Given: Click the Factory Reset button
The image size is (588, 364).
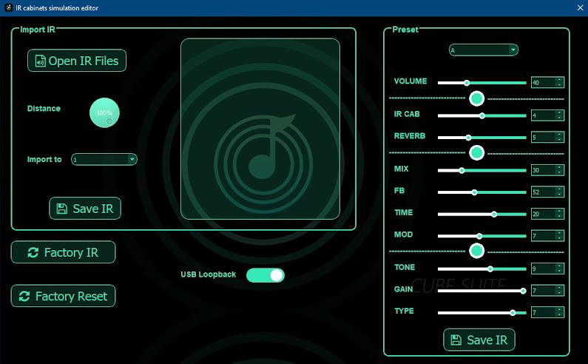Looking at the screenshot, I should 63,296.
